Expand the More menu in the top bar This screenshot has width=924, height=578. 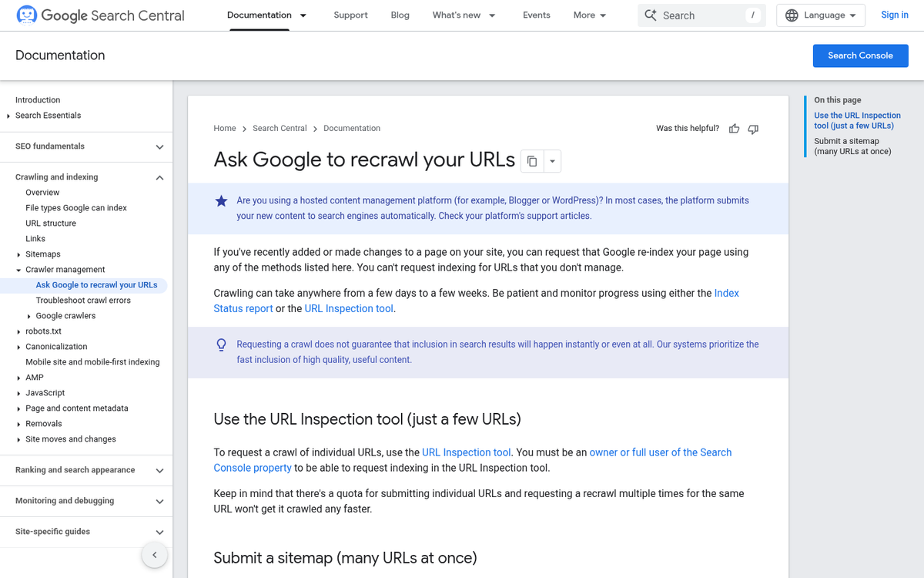pos(589,15)
